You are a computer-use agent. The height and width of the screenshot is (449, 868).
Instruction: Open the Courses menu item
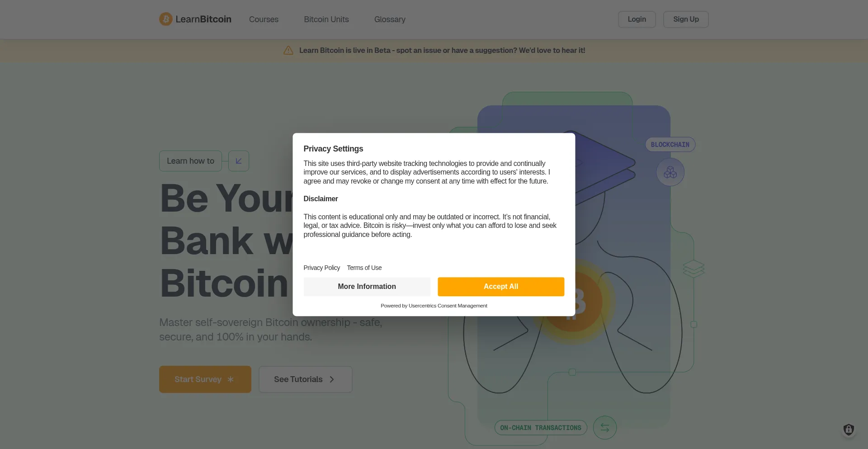264,19
